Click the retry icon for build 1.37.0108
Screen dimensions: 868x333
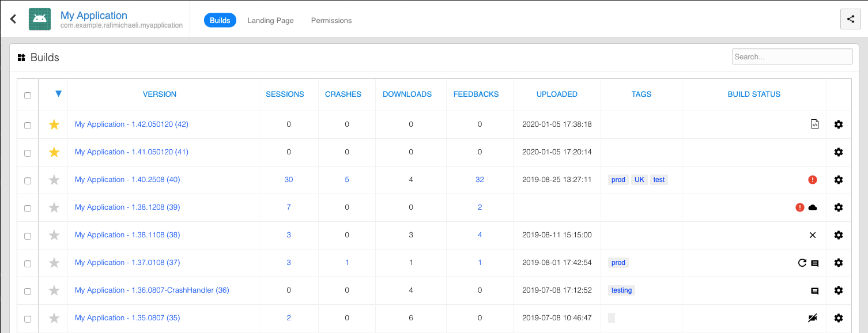click(802, 262)
